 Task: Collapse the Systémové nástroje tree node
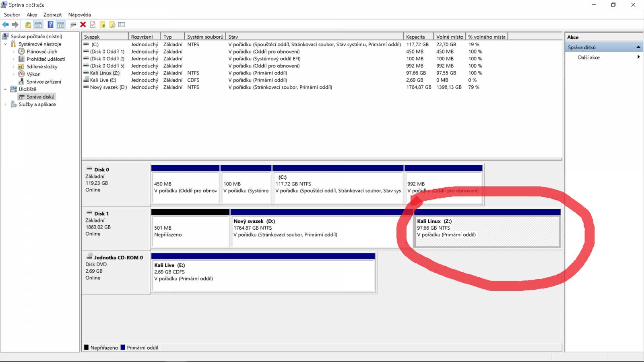pyautogui.click(x=5, y=44)
